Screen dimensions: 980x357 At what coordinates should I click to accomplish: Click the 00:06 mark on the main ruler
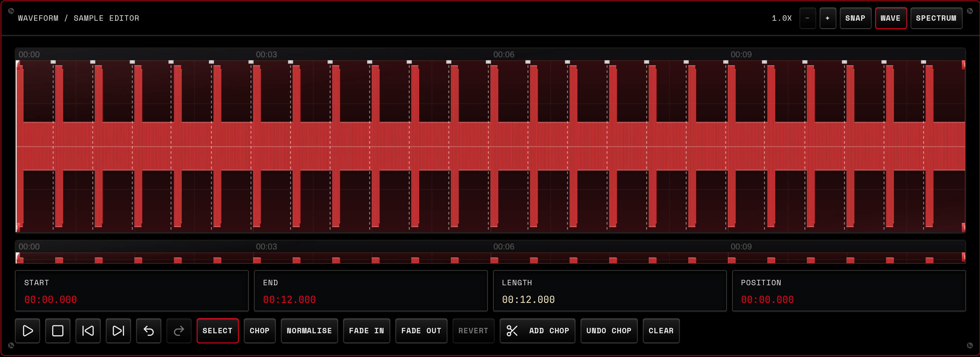(x=504, y=54)
